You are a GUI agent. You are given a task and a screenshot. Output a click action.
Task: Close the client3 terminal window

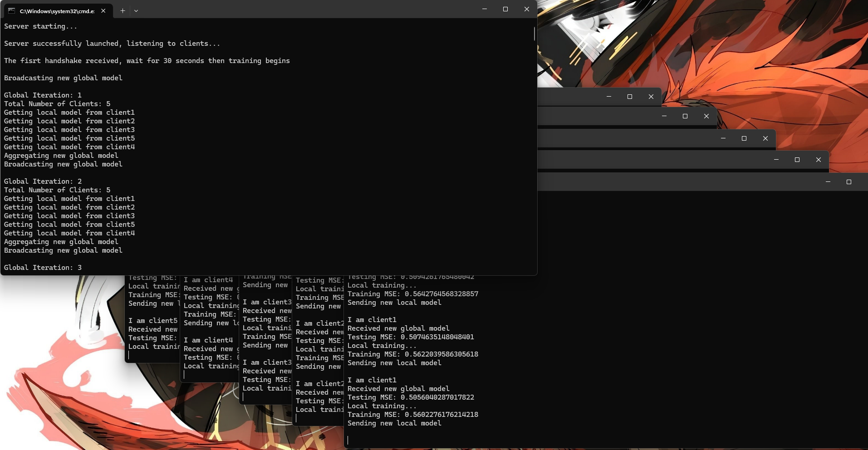[765, 138]
